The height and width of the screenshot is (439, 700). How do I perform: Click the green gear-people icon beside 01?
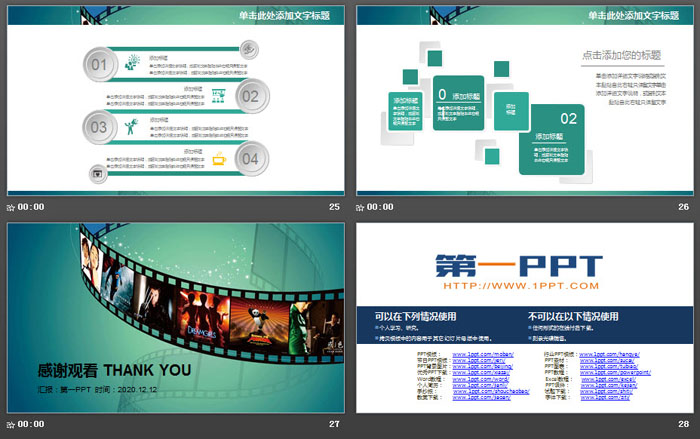132,63
